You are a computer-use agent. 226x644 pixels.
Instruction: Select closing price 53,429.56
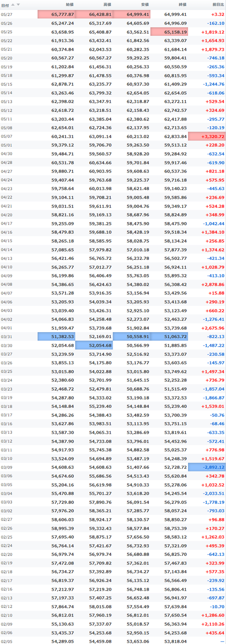pos(175,294)
